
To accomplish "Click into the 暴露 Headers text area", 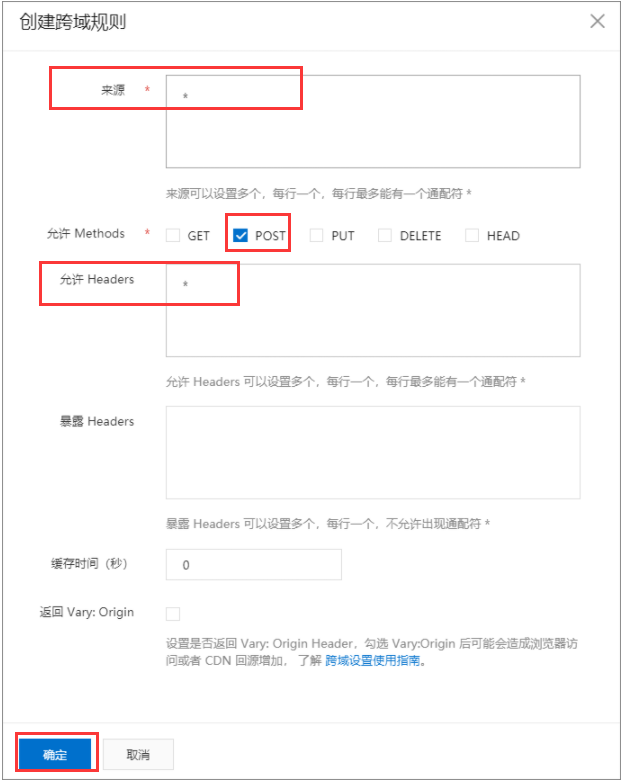I will [373, 452].
